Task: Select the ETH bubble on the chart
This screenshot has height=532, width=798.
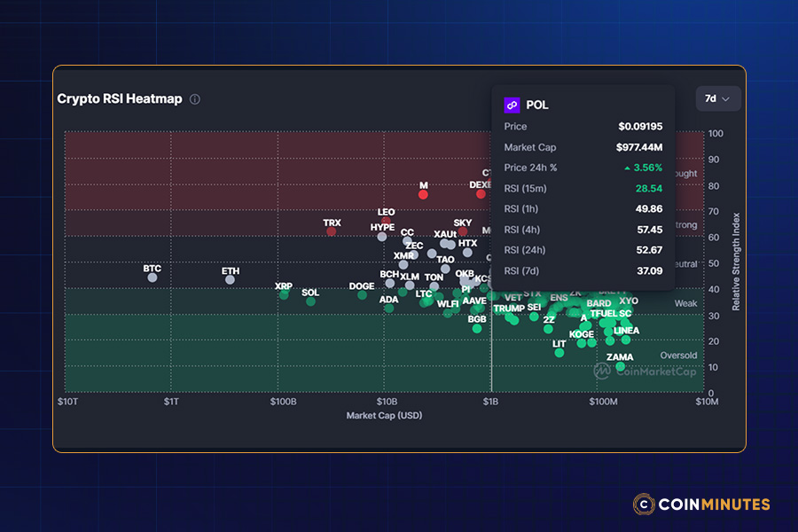Action: [229, 278]
